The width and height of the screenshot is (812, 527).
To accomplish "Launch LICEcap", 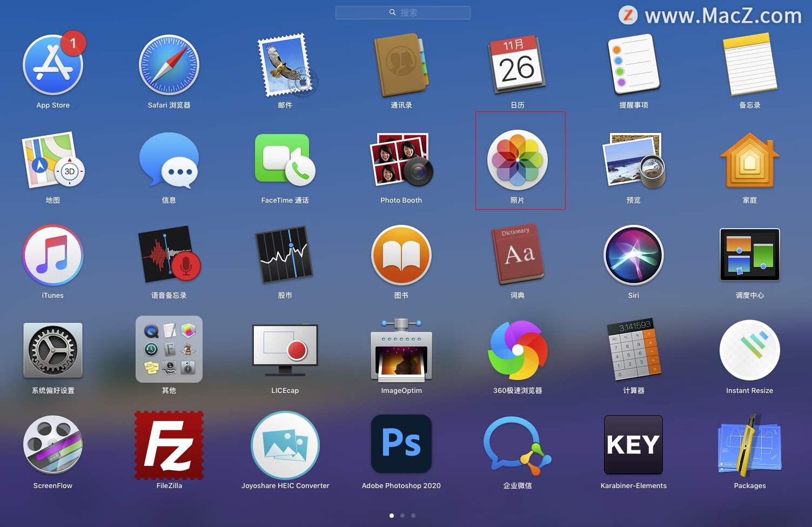I will pyautogui.click(x=285, y=350).
